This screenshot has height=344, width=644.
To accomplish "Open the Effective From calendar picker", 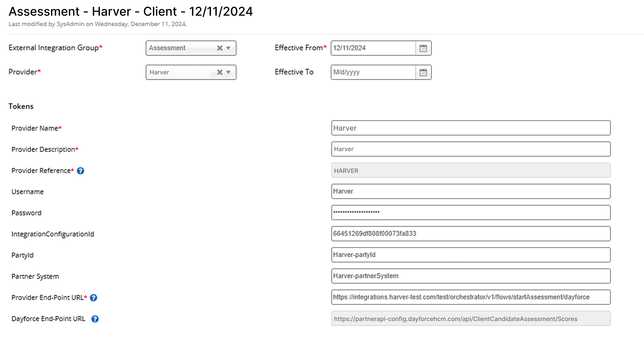I will coord(423,48).
